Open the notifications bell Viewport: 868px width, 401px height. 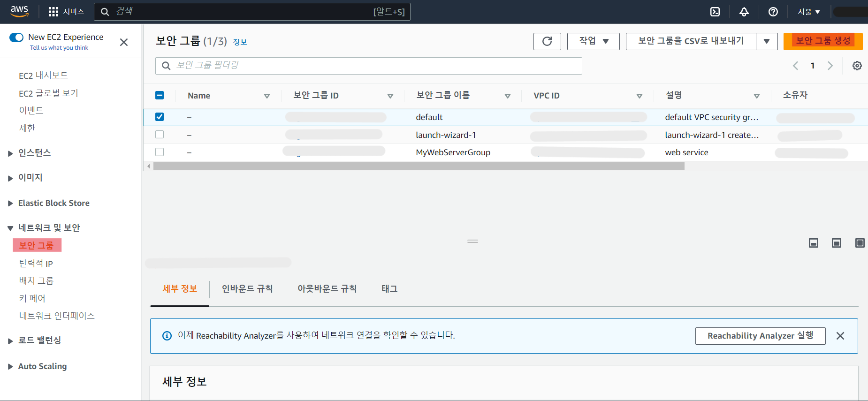(x=744, y=12)
